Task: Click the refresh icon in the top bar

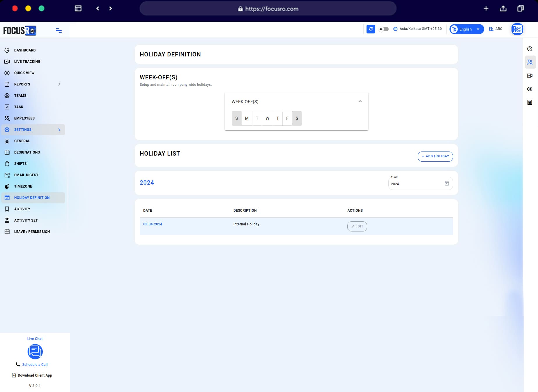Action: [371, 29]
